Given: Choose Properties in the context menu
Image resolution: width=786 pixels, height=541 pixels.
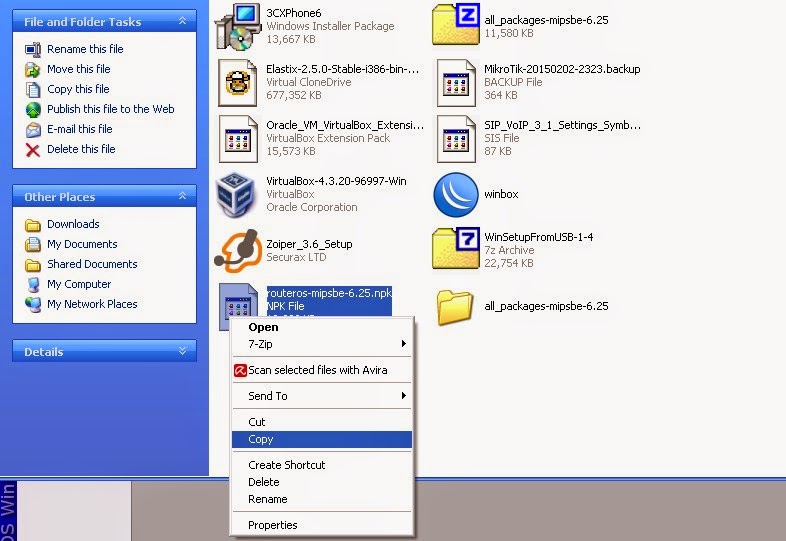Looking at the screenshot, I should pyautogui.click(x=322, y=525).
